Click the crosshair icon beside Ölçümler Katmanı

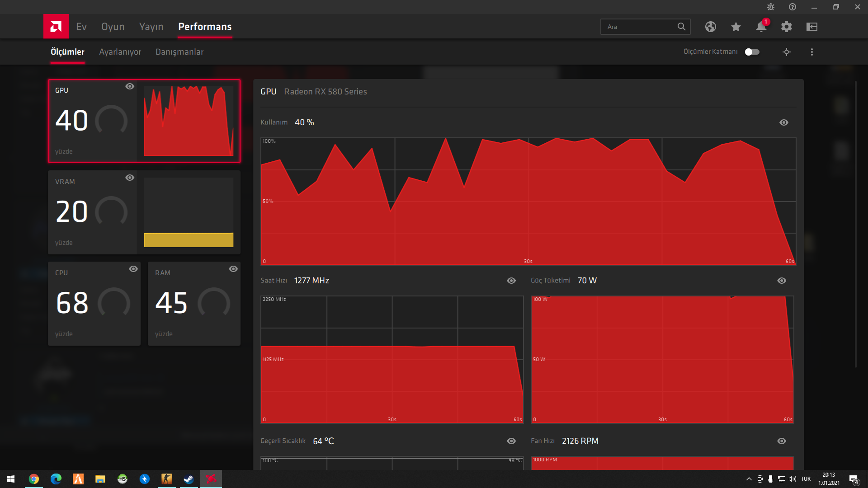(787, 52)
